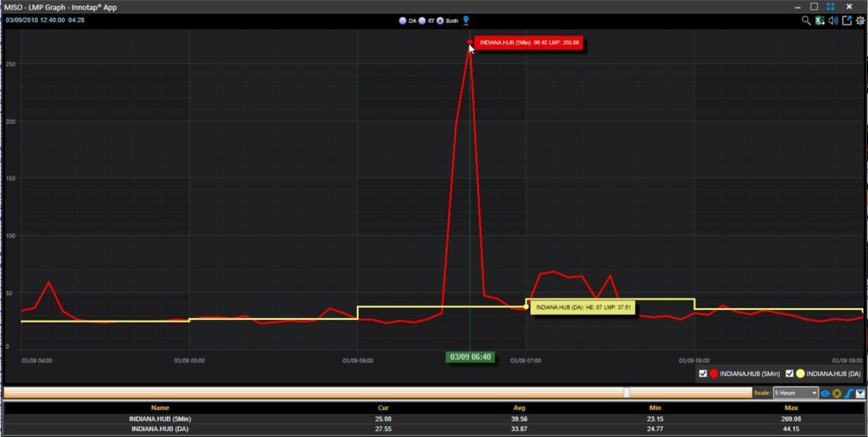
Task: Open the settings gear
Action: click(860, 20)
